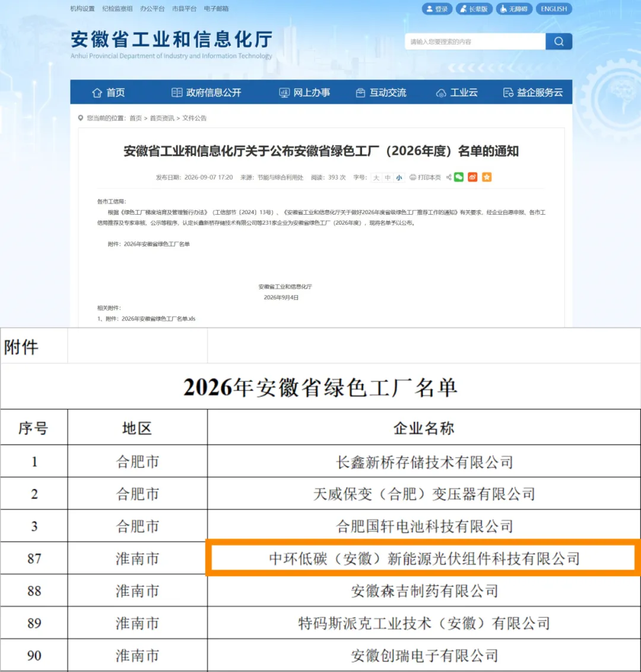
Task: Click the 附件 cell in spreadsheet
Action: point(34,346)
